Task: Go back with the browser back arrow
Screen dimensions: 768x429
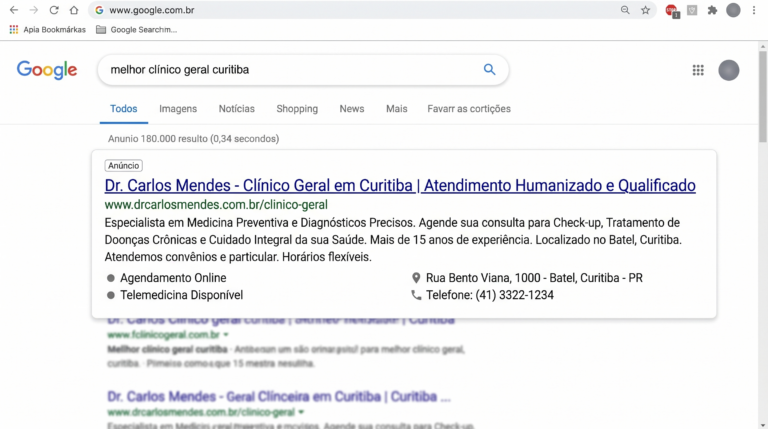Action: click(x=14, y=10)
